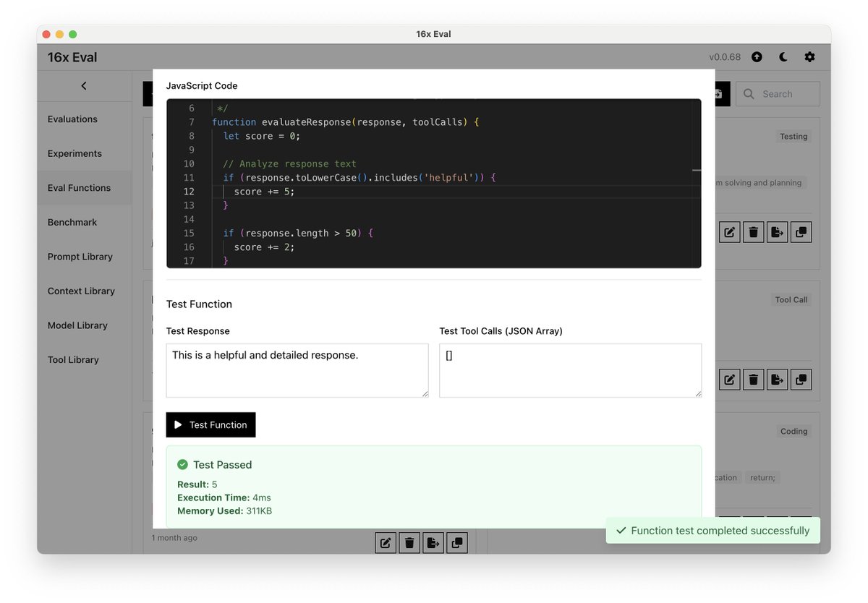Place cursor on code line let score = 0;
868x603 pixels.
point(261,136)
